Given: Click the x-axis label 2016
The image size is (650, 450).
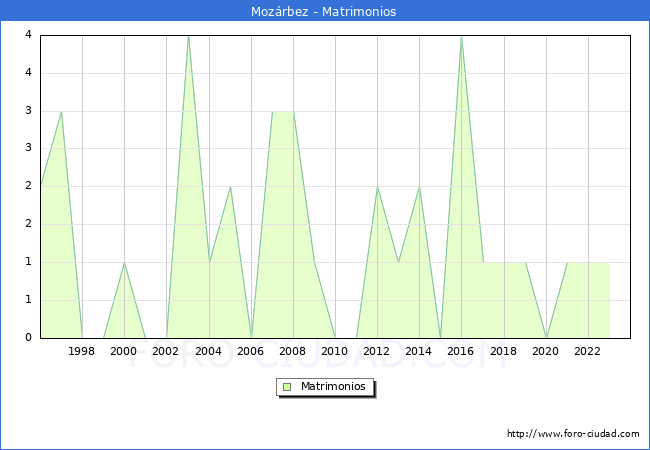Looking at the screenshot, I should 461,351.
